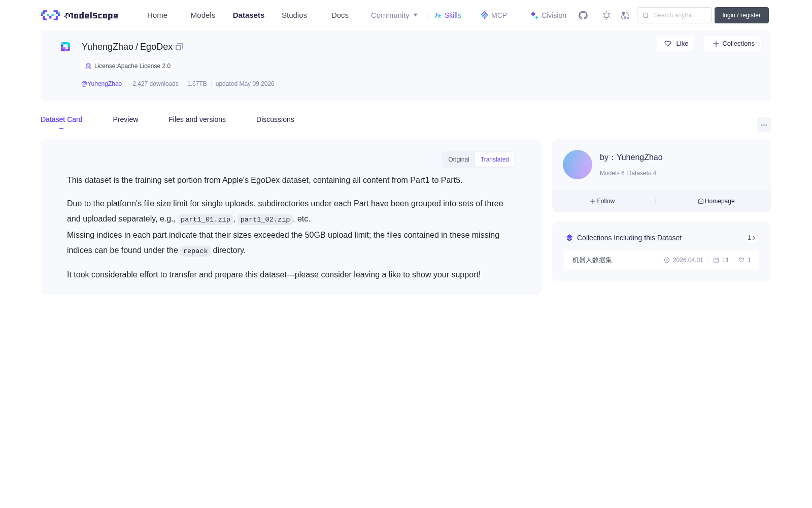Image resolution: width=812 pixels, height=508 pixels.
Task: Click the 1.67TB size text
Action: coord(197,84)
